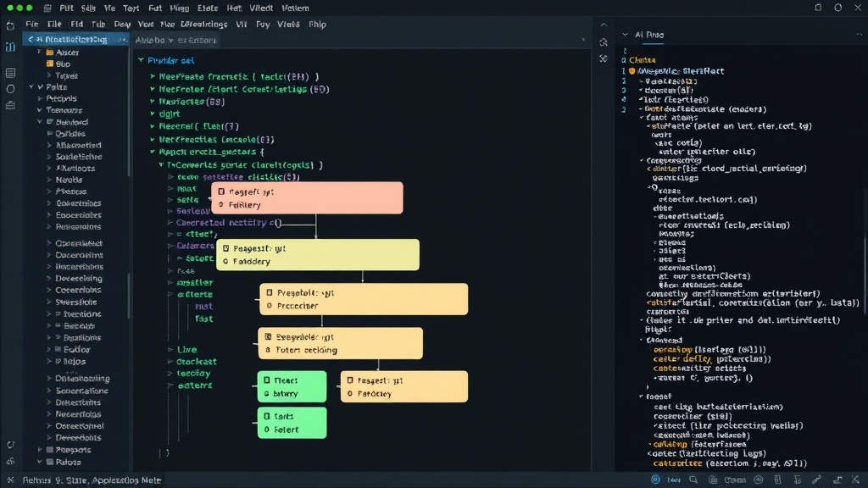Open the last menu 'Fhip' in second menu row

317,25
